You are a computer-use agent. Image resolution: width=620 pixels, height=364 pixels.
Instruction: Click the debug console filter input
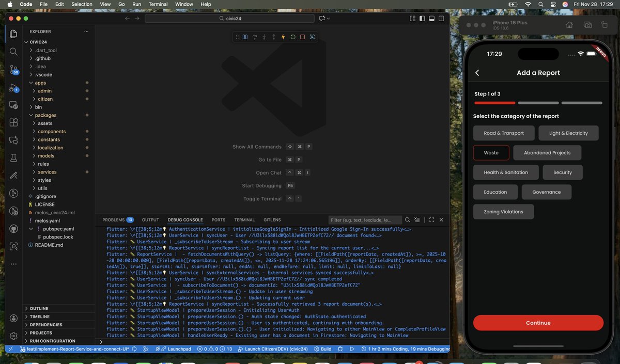365,220
